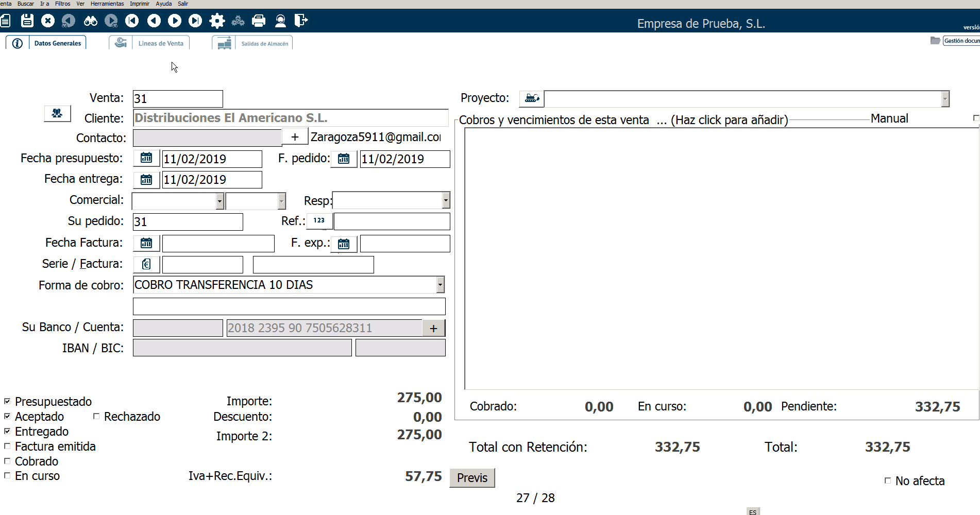Click the printer icon in toolbar
The height and width of the screenshot is (515, 980).
tap(259, 21)
